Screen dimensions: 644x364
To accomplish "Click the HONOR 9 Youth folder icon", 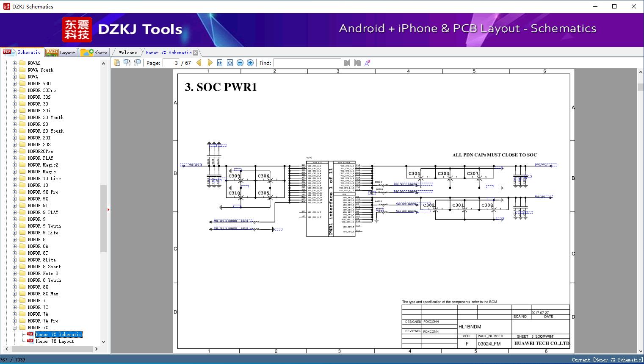I will 22,226.
